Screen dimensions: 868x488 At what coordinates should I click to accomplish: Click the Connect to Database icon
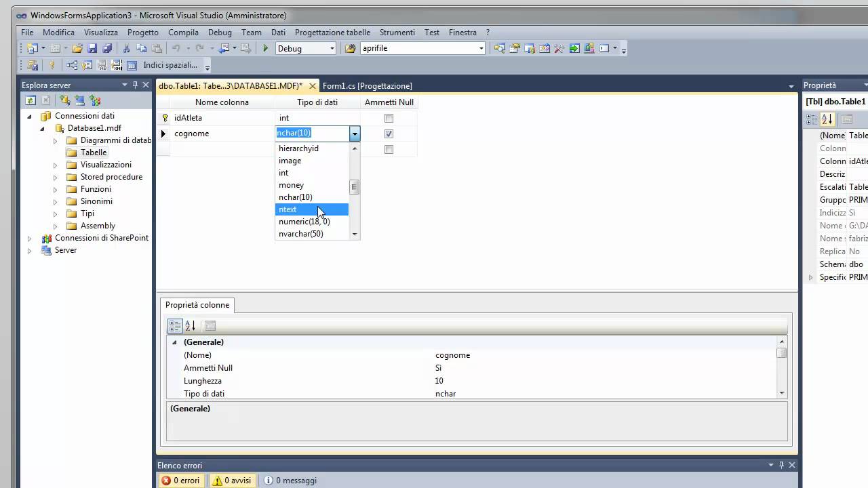tap(64, 100)
